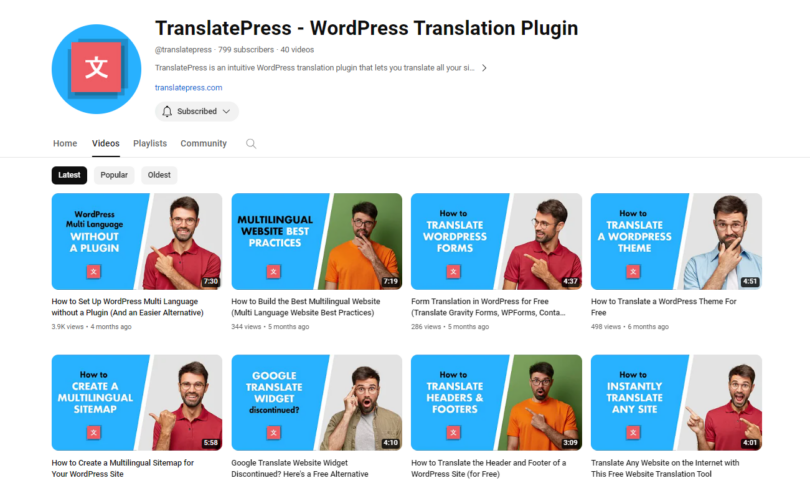Image resolution: width=810 pixels, height=483 pixels.
Task: Open the 'Without a Plugin' video thumbnail
Action: [137, 241]
